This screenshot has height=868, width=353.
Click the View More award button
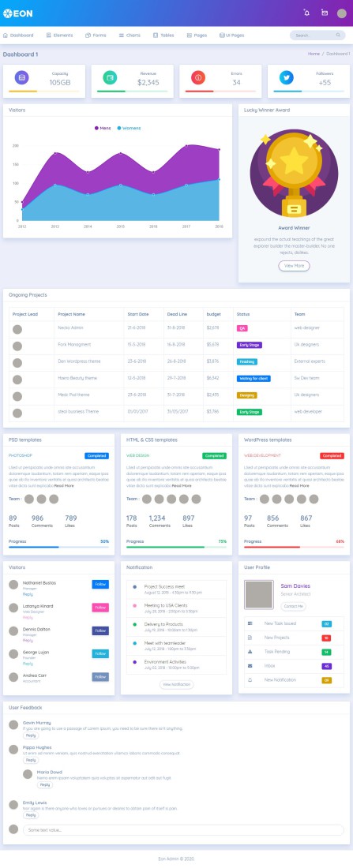pos(294,266)
